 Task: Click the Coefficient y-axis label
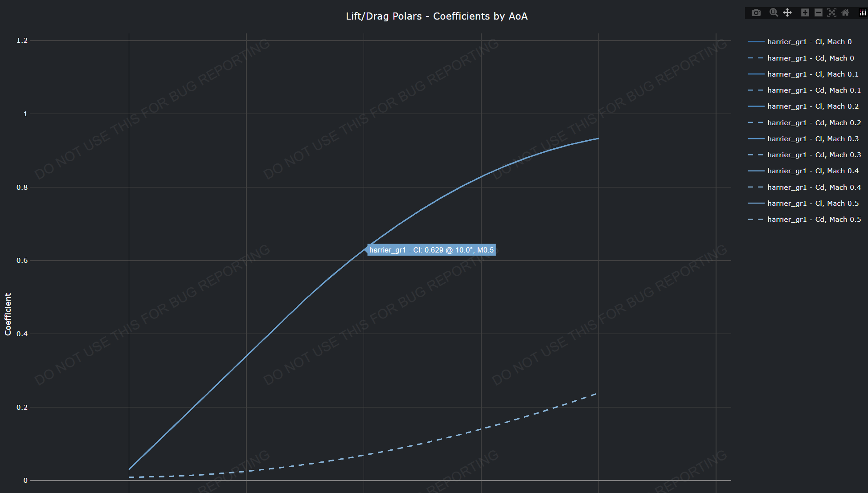pyautogui.click(x=8, y=314)
